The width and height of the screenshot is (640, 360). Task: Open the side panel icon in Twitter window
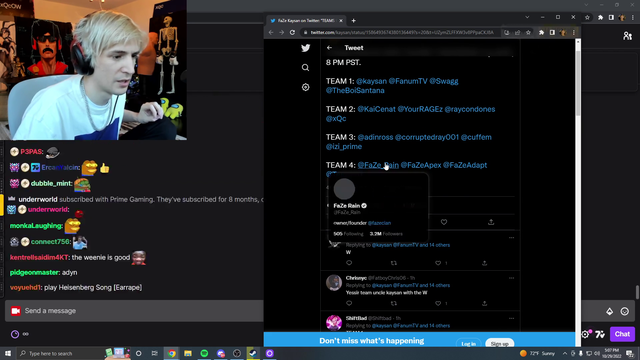(x=552, y=32)
